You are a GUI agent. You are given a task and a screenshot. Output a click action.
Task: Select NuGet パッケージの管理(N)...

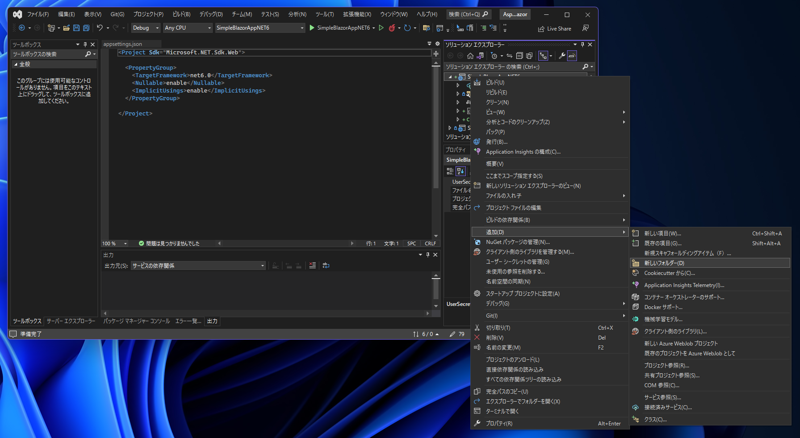click(549, 242)
